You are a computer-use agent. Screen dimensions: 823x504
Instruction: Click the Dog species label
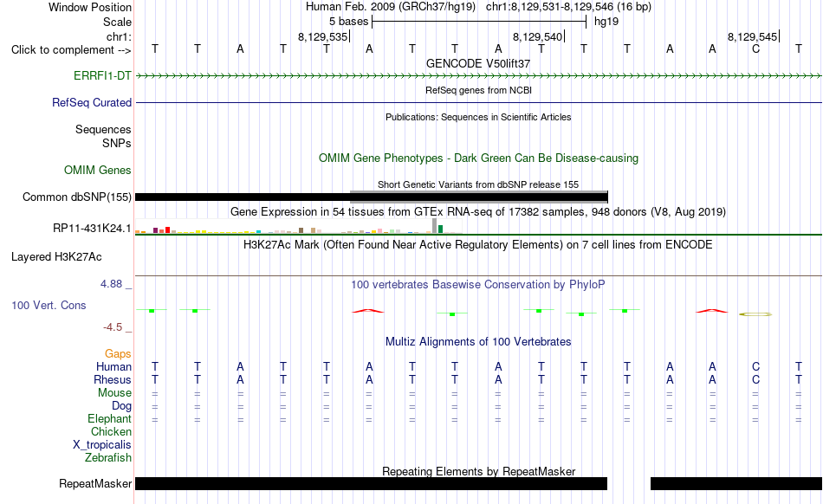(121, 405)
